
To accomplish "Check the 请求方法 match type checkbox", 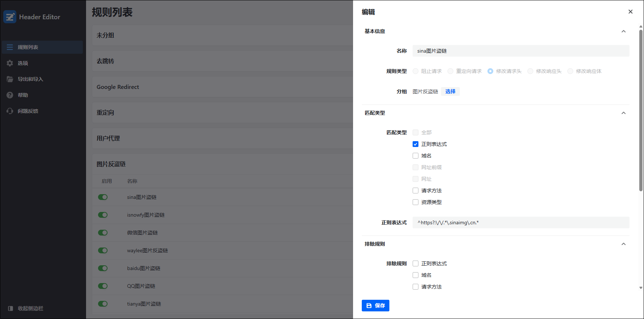I will pos(416,191).
